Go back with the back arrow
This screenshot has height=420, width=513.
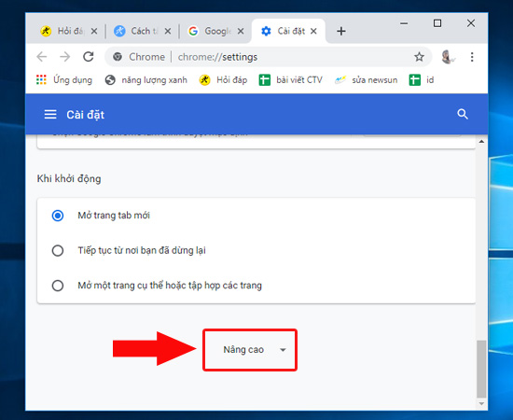click(42, 57)
